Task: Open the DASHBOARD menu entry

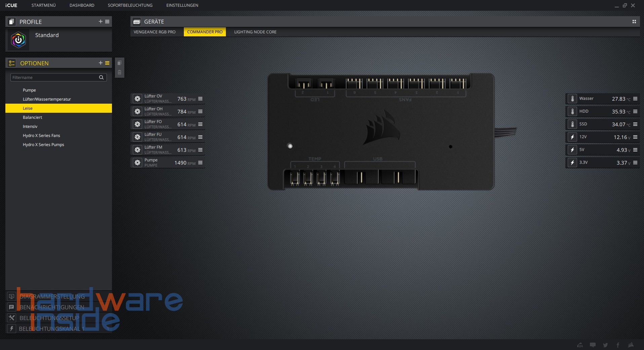Action: (x=82, y=5)
